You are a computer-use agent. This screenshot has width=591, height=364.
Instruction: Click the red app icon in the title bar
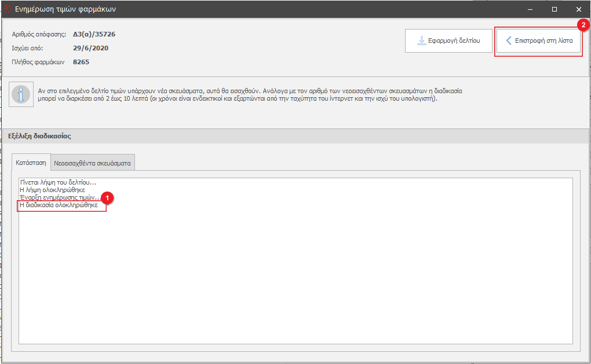click(x=7, y=9)
